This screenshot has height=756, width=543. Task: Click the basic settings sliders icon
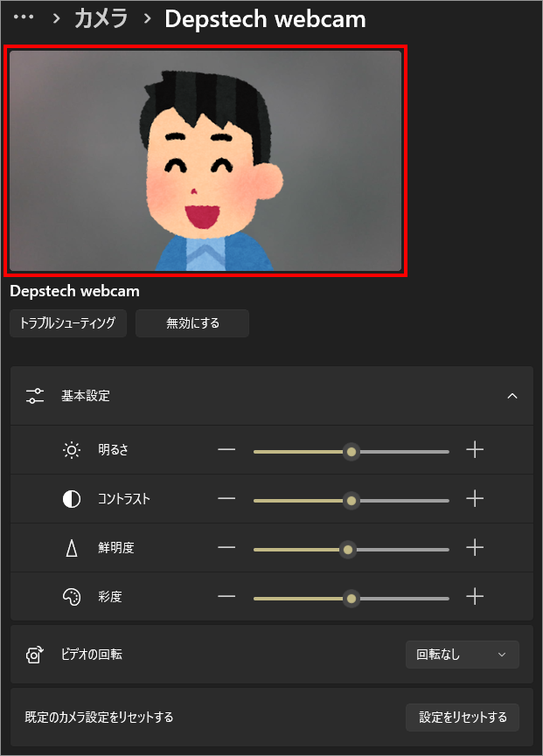coord(35,396)
